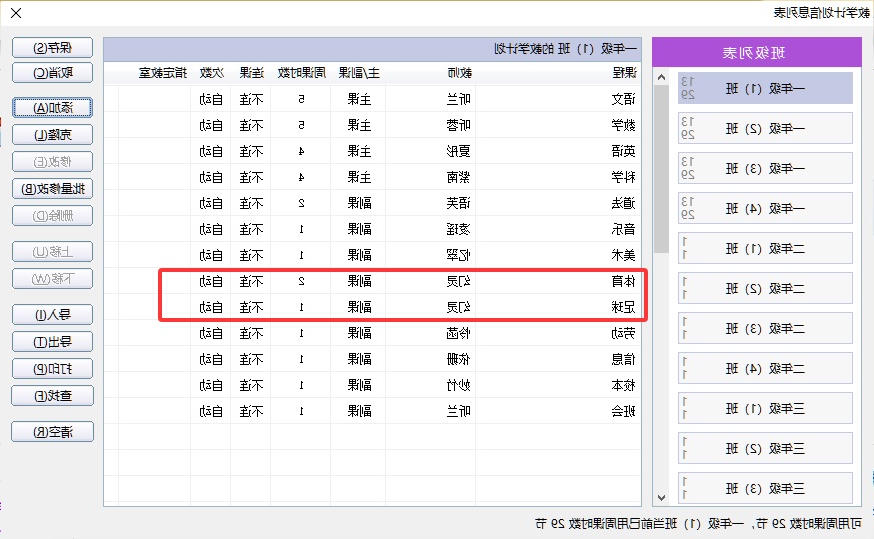Image resolution: width=874 pixels, height=539 pixels.
Task: Click teacher 夏彤 in 英语 row
Action: coord(459,151)
